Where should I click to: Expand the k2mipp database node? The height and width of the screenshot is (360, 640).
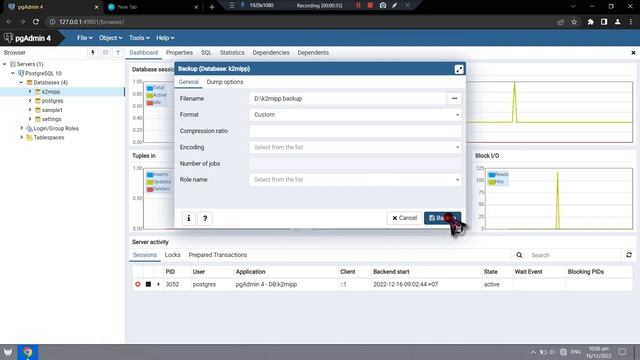tap(30, 92)
